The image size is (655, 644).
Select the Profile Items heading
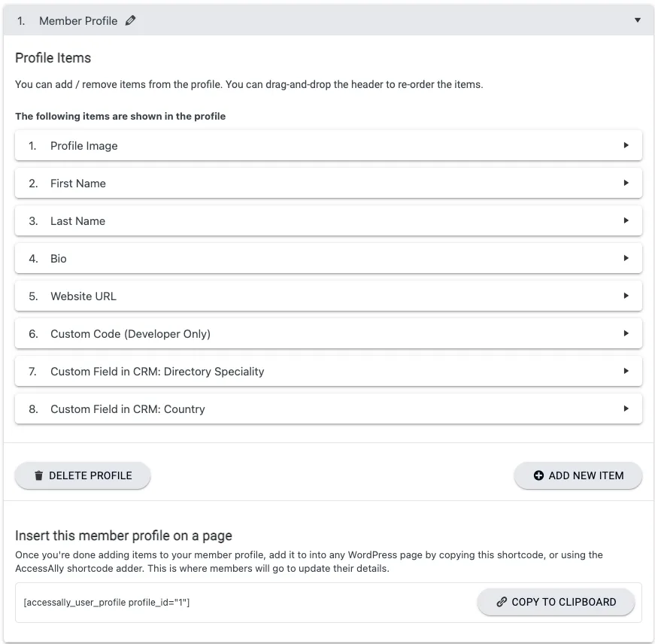tap(53, 58)
